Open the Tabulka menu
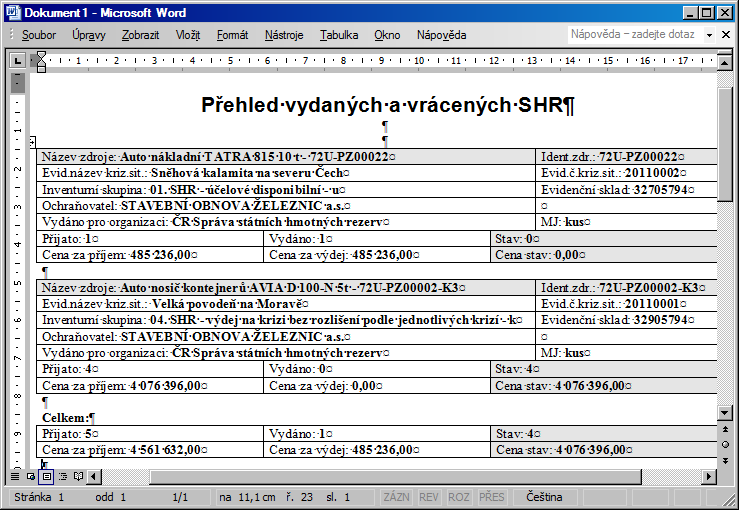This screenshot has width=739, height=510. (x=339, y=35)
